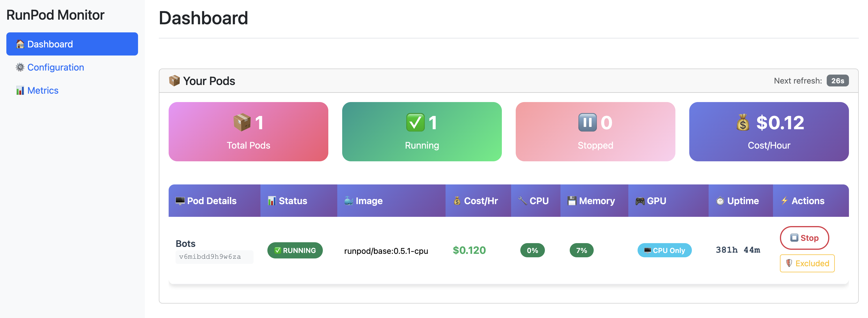Click the green checkmark icon in Running card

pos(415,122)
